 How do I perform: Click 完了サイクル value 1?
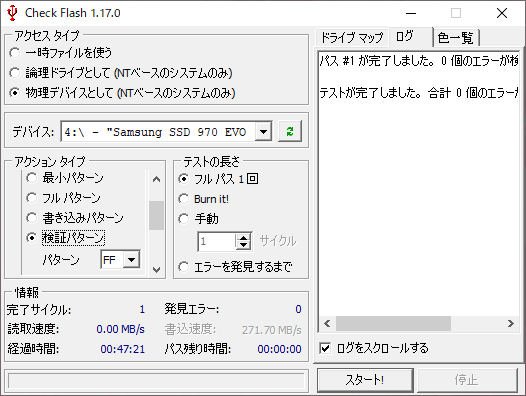pos(142,309)
